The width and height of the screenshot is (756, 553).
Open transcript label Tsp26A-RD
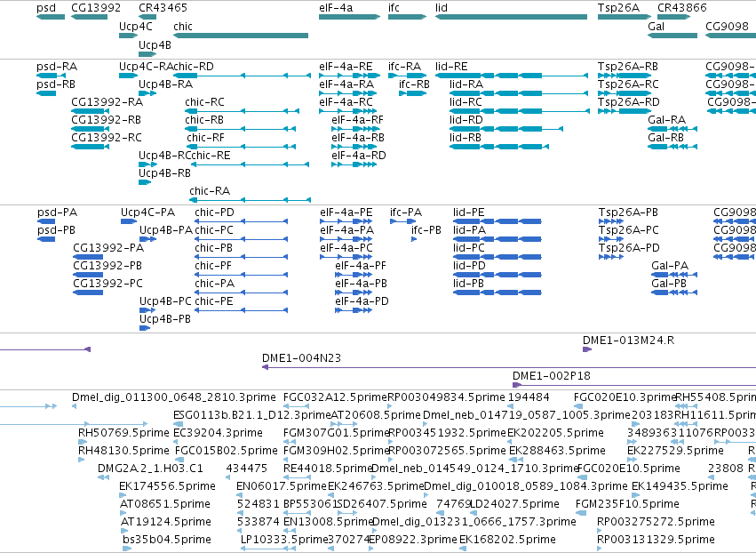[629, 102]
